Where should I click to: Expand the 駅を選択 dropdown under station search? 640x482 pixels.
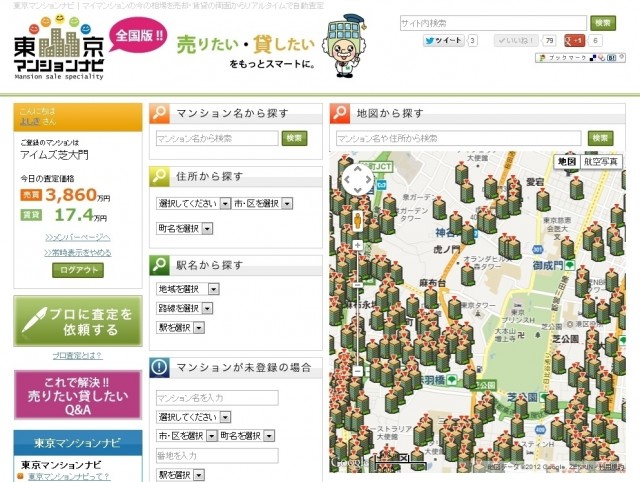click(181, 327)
